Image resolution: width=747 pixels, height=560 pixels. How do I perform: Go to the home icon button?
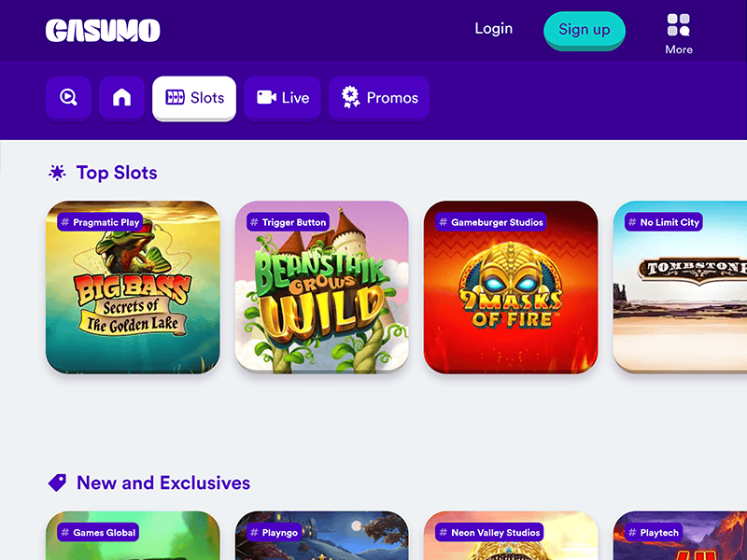[x=122, y=98]
